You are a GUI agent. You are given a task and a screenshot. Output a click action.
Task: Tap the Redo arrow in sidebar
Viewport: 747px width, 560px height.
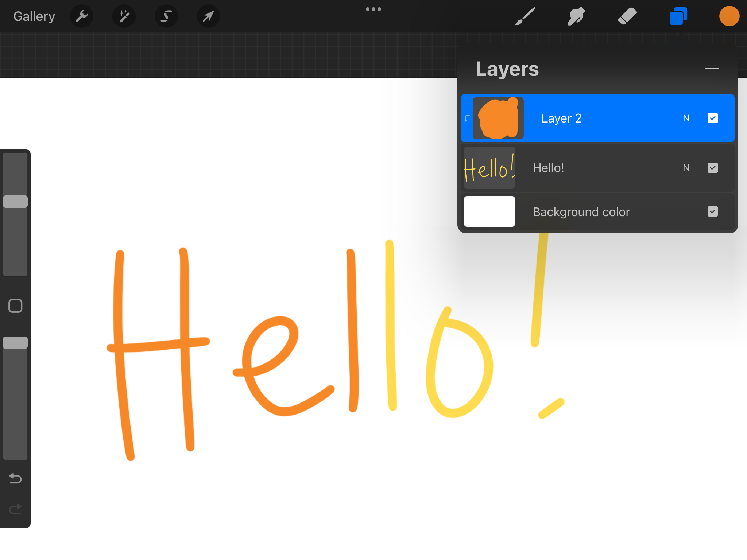point(15,509)
